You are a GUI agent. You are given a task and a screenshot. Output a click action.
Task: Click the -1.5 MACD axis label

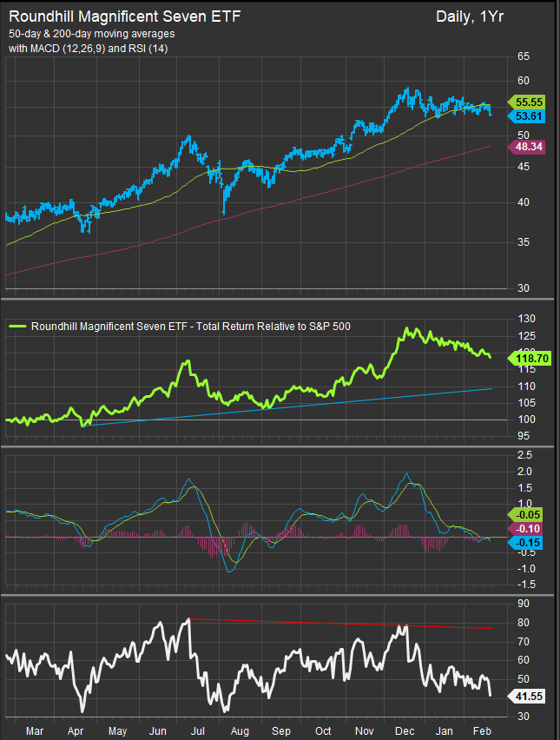524,585
